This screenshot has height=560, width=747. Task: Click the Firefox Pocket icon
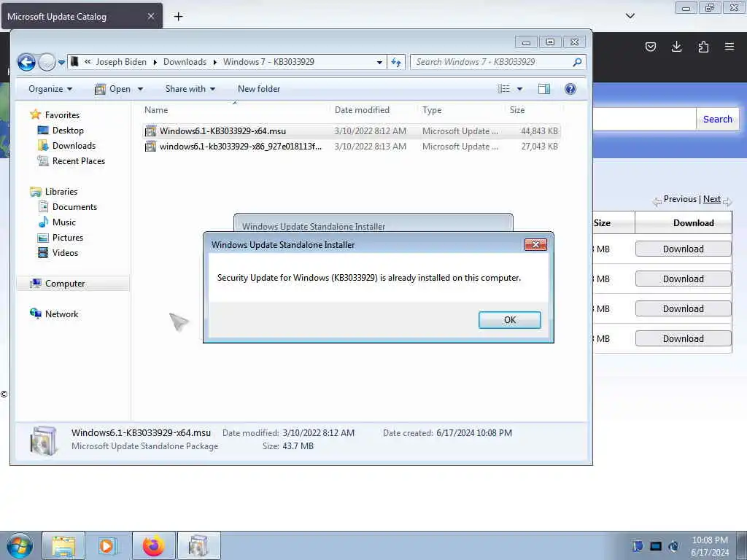coord(650,47)
